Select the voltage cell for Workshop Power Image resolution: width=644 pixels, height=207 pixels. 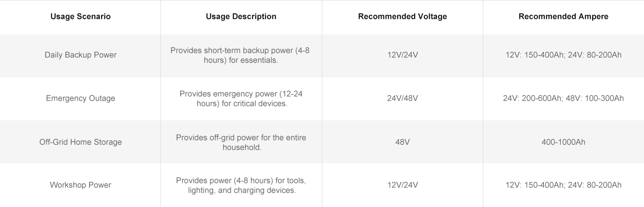pyautogui.click(x=402, y=185)
